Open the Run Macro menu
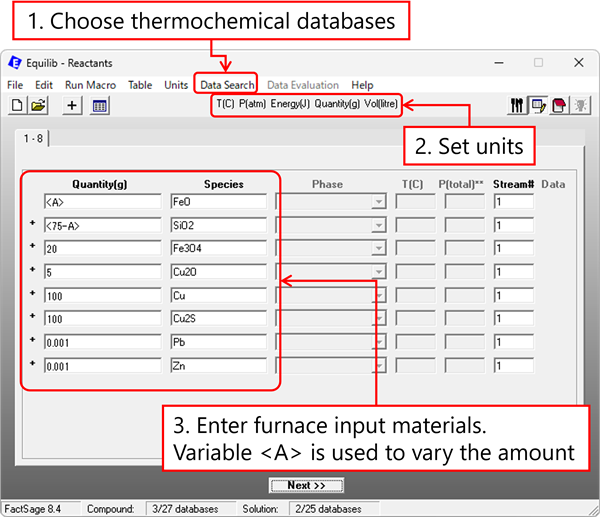This screenshot has height=517, width=600. (90, 85)
